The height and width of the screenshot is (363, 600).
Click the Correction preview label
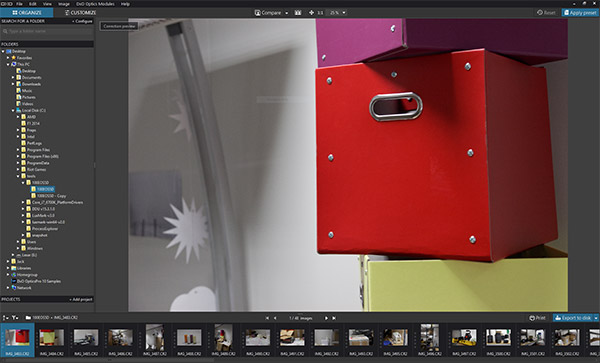119,26
